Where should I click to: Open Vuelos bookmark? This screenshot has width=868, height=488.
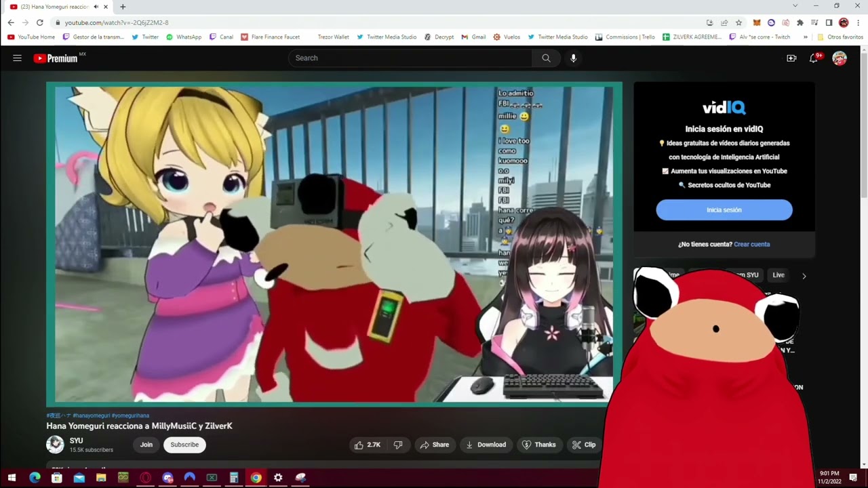tap(507, 37)
